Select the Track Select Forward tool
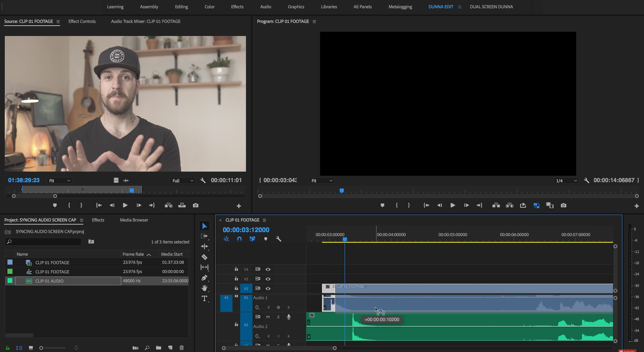This screenshot has height=352, width=644. pos(204,236)
